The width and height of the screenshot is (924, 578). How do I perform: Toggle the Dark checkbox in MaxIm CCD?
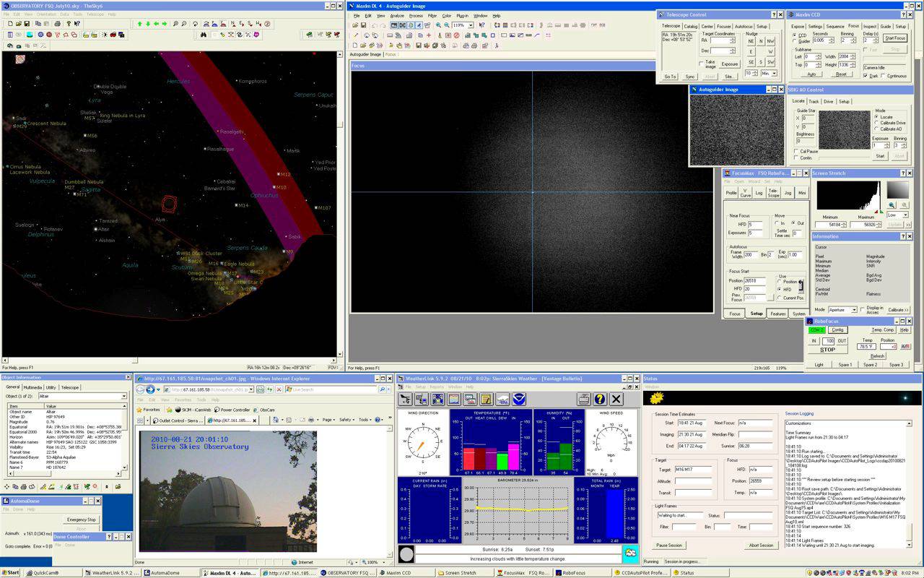click(x=866, y=75)
